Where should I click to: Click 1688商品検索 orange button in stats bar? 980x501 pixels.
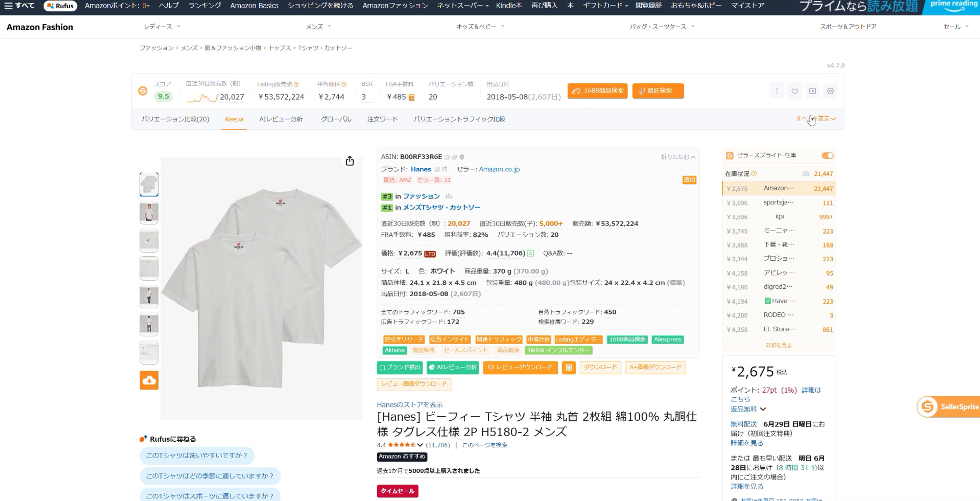click(597, 91)
